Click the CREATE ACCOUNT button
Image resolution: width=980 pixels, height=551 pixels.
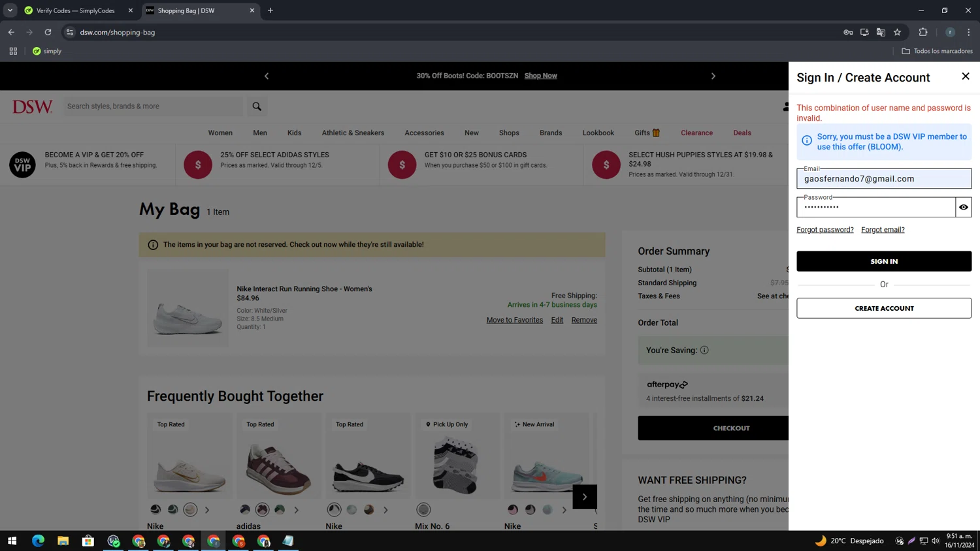pyautogui.click(x=883, y=308)
